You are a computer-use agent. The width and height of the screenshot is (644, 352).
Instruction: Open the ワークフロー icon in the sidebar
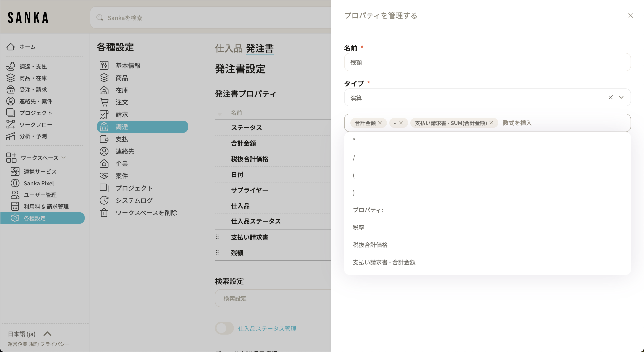(x=11, y=124)
